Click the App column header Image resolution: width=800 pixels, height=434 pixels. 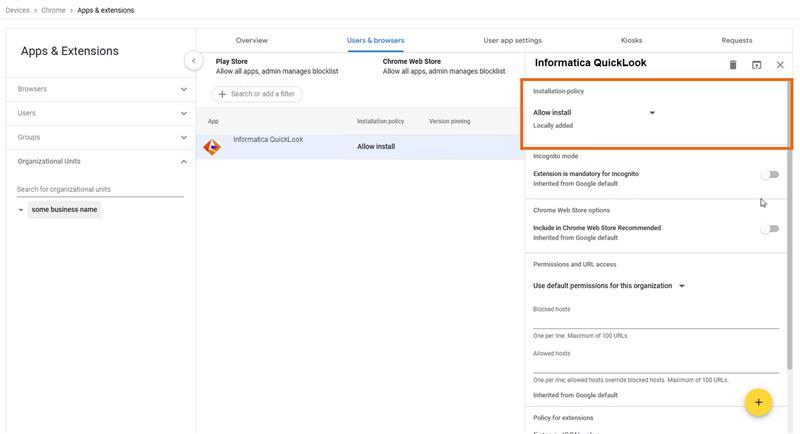click(213, 121)
